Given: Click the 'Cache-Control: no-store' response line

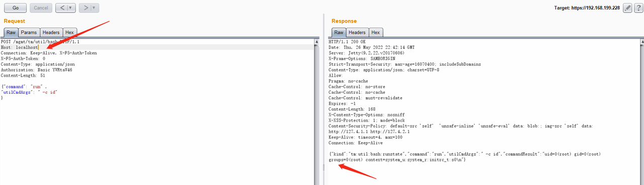Looking at the screenshot, I should click(357, 87).
